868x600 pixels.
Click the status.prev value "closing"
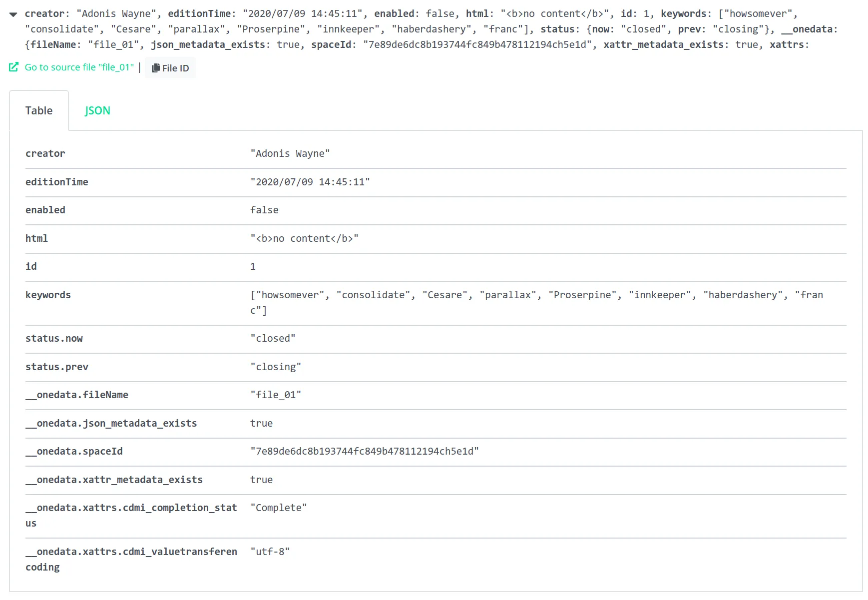coord(275,367)
